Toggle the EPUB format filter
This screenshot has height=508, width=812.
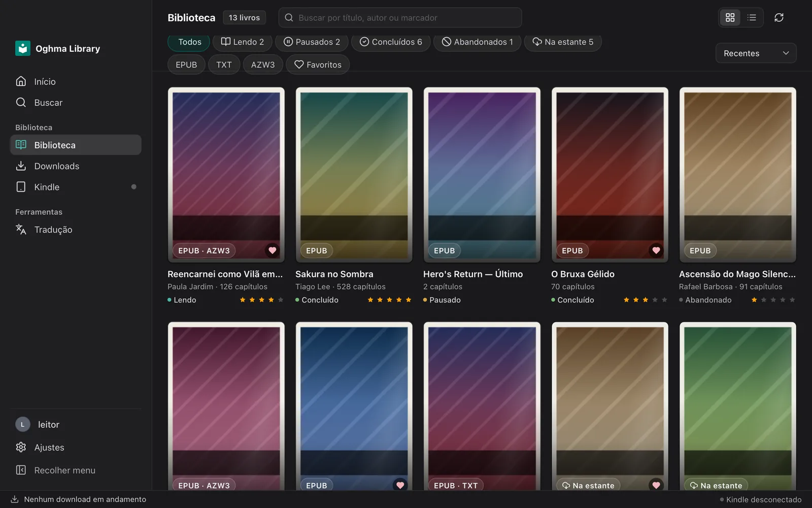pos(186,65)
